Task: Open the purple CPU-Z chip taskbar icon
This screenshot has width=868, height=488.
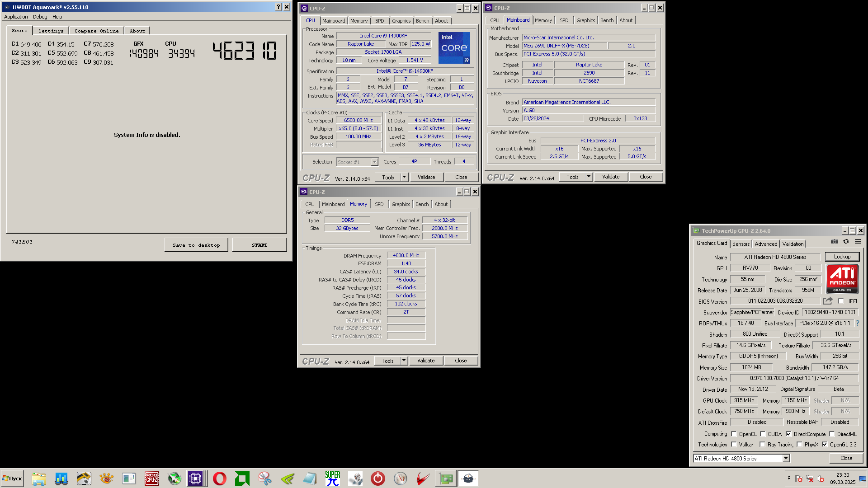Action: point(195,479)
